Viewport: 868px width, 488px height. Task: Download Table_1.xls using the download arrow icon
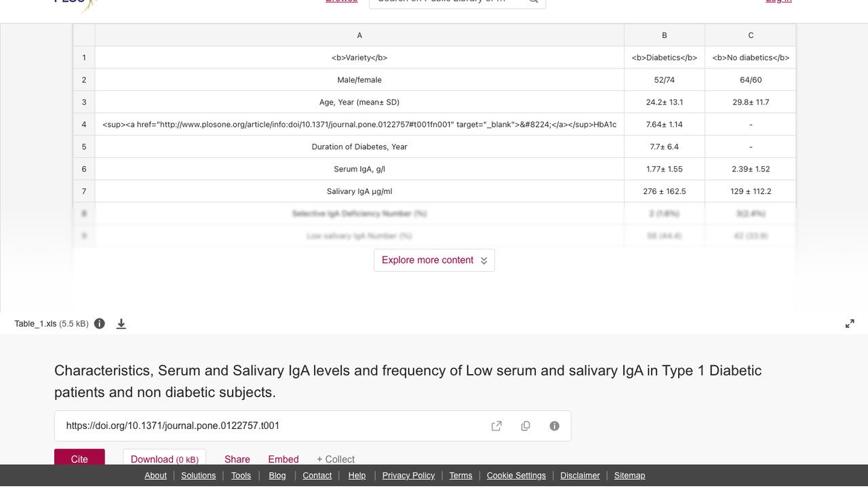121,323
